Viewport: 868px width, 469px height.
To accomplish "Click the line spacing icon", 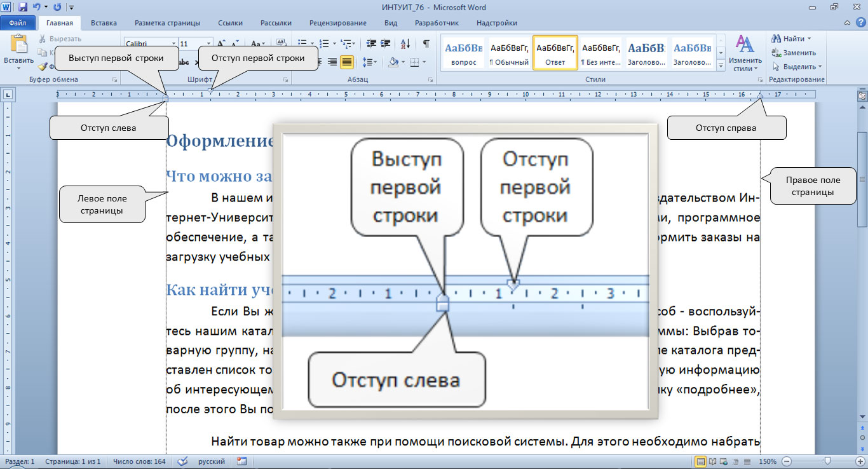I will pos(366,62).
